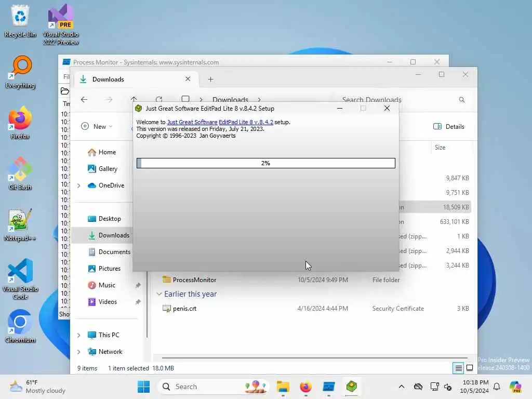Click the Just Great Software link

pyautogui.click(x=192, y=122)
